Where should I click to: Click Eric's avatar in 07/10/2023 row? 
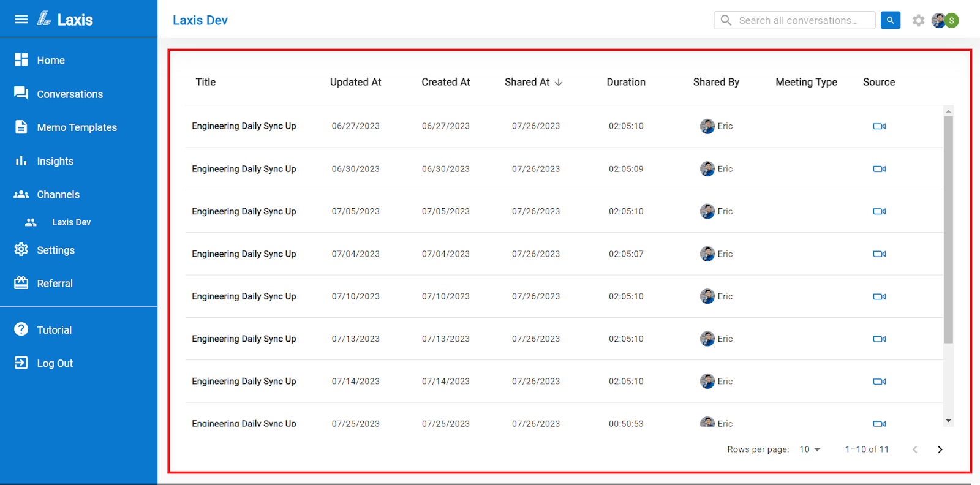[707, 296]
